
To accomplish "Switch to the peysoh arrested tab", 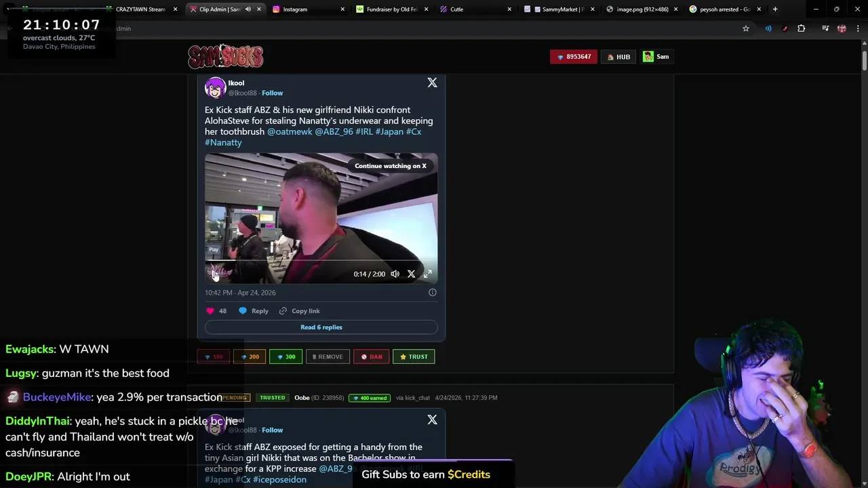I will [724, 9].
